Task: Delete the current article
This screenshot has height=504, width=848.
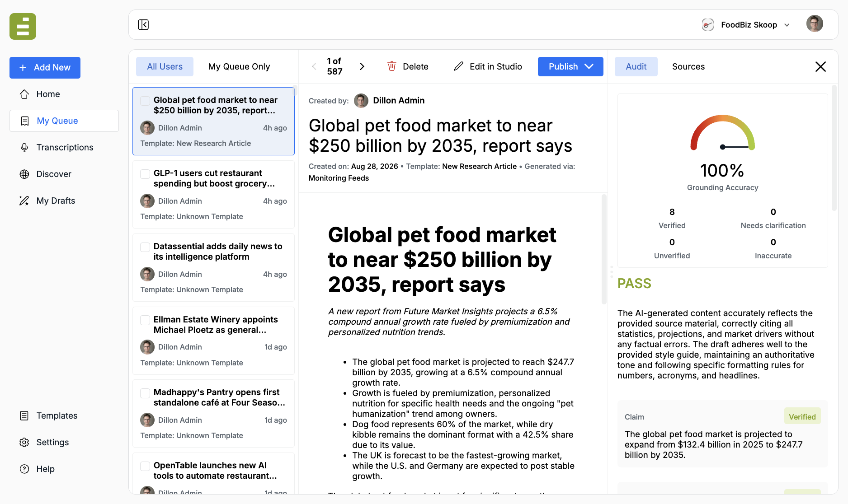Action: point(408,66)
